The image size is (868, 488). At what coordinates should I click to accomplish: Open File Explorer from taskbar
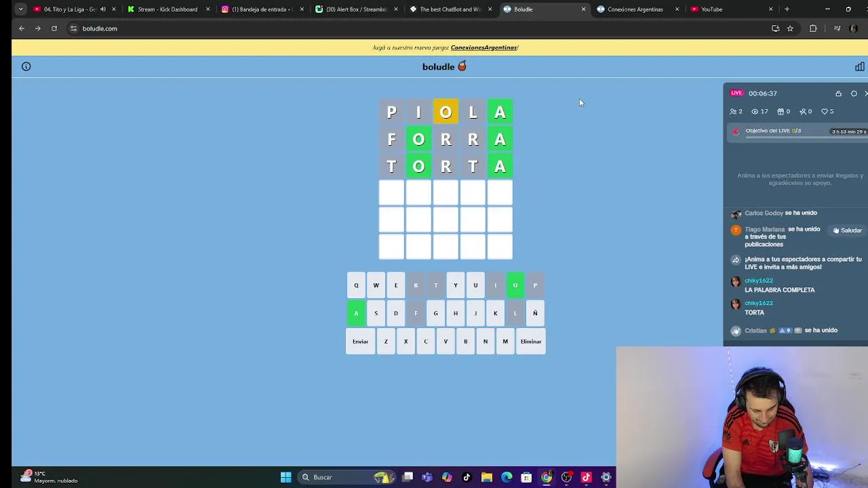pyautogui.click(x=486, y=477)
